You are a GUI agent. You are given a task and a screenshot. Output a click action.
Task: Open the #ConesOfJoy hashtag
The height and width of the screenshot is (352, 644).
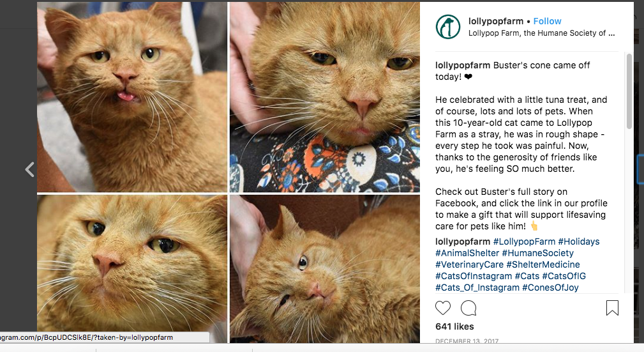pyautogui.click(x=550, y=287)
